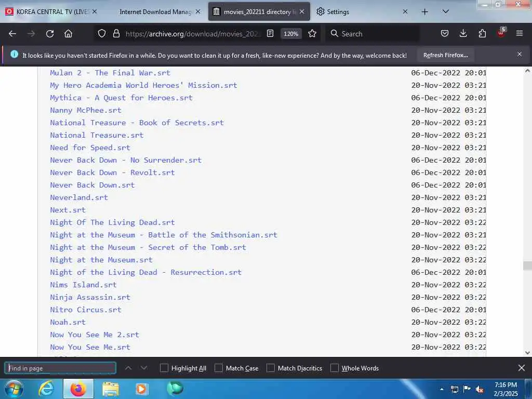
Task: Reset the 120% zoom level badge
Action: (x=291, y=34)
